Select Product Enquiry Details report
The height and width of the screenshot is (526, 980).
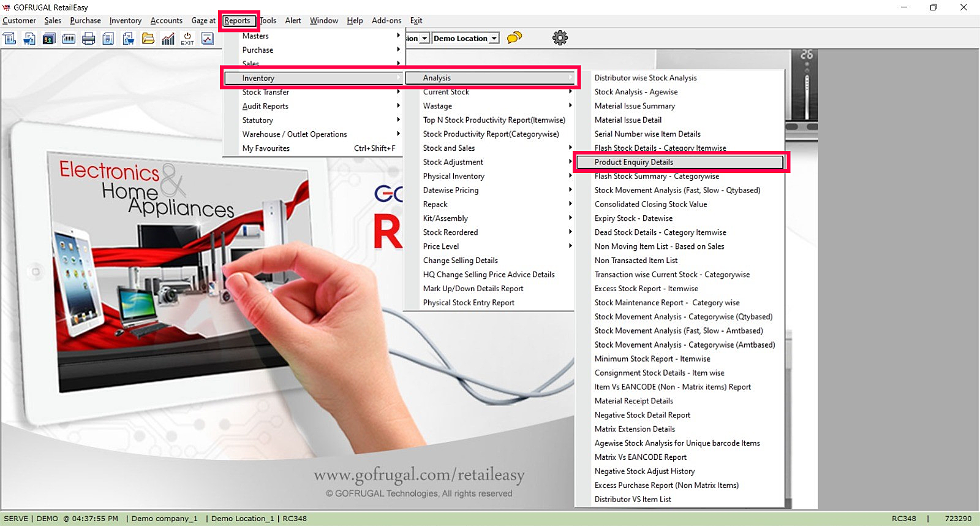click(680, 162)
